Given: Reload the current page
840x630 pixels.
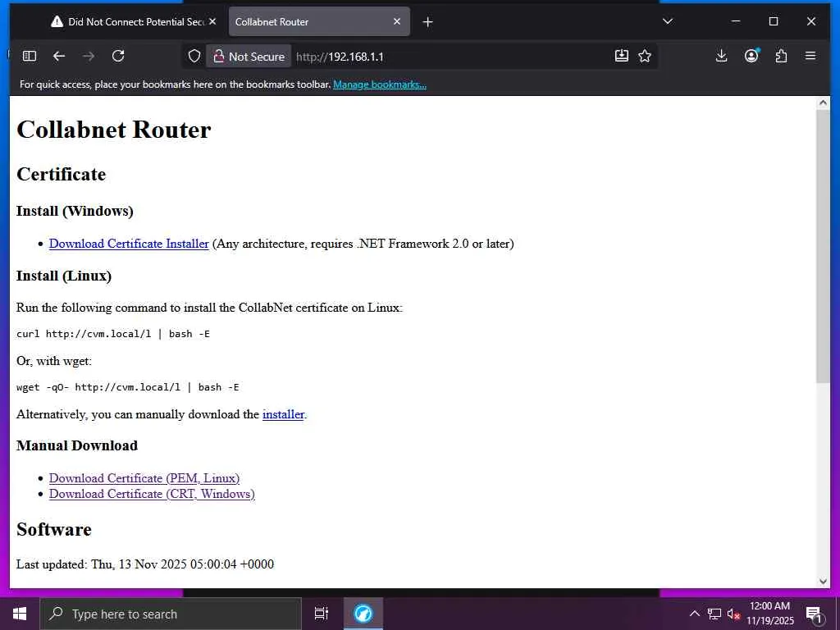Looking at the screenshot, I should 118,57.
